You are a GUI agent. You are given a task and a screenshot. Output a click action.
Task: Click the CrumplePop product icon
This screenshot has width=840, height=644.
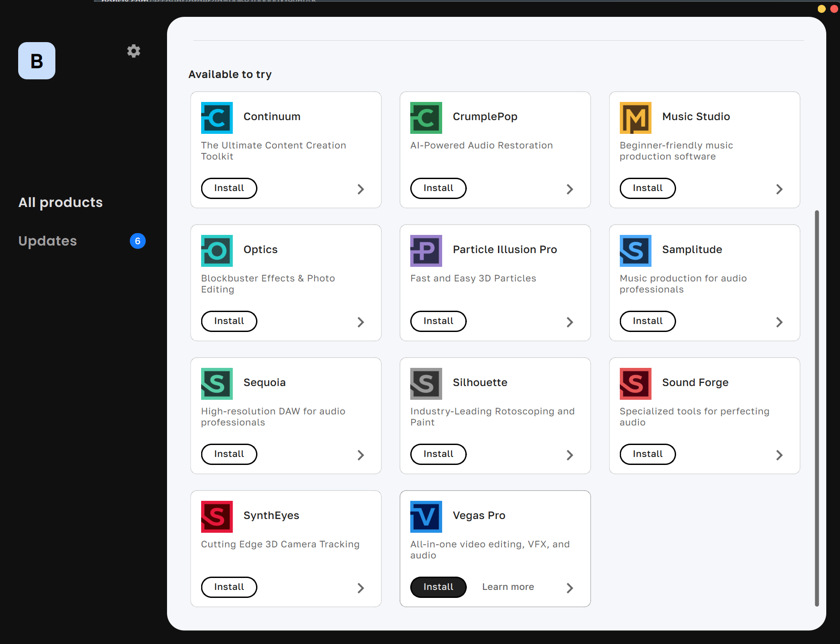pyautogui.click(x=426, y=118)
